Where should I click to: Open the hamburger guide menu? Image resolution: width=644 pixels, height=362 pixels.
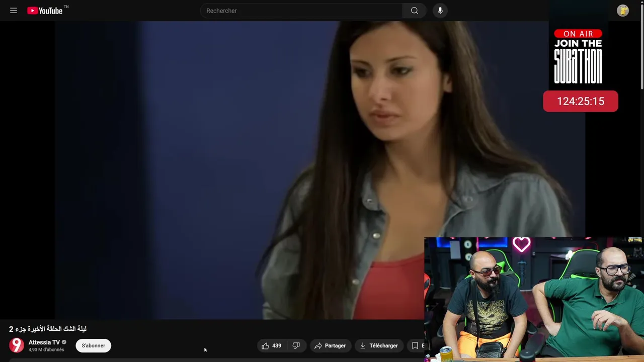click(x=14, y=11)
